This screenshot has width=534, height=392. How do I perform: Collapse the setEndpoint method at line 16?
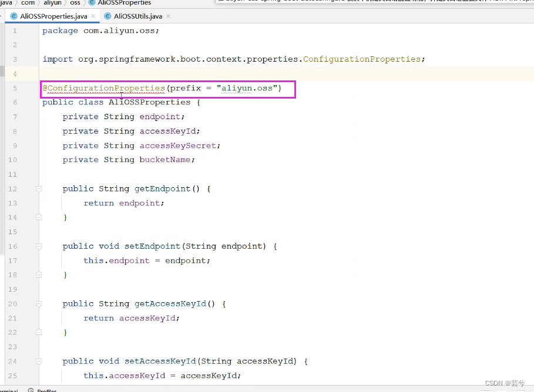pos(39,246)
